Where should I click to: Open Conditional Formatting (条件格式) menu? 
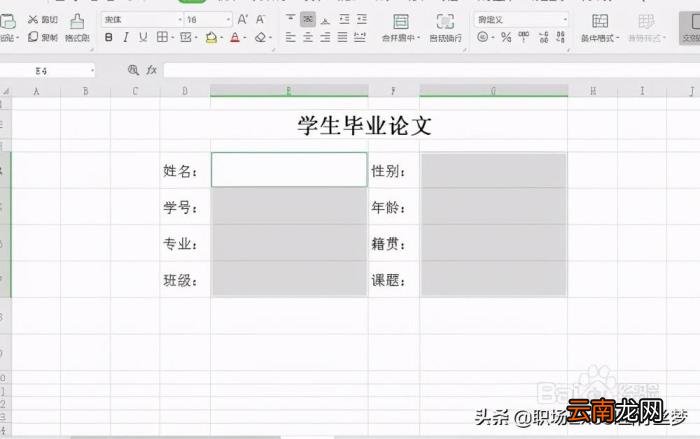(x=600, y=28)
